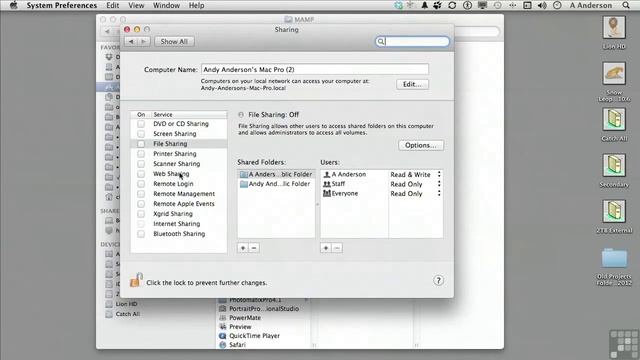Open System Preferences menu

point(62,5)
